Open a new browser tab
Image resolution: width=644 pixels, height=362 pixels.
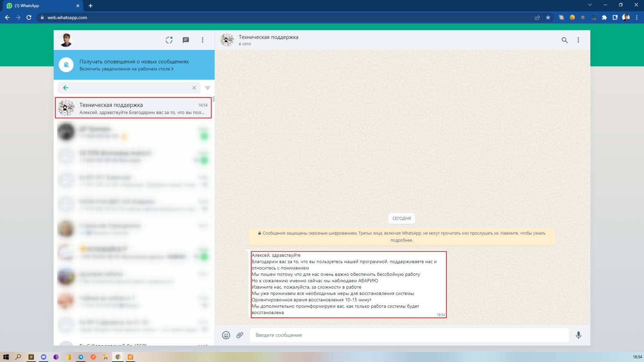tap(91, 5)
